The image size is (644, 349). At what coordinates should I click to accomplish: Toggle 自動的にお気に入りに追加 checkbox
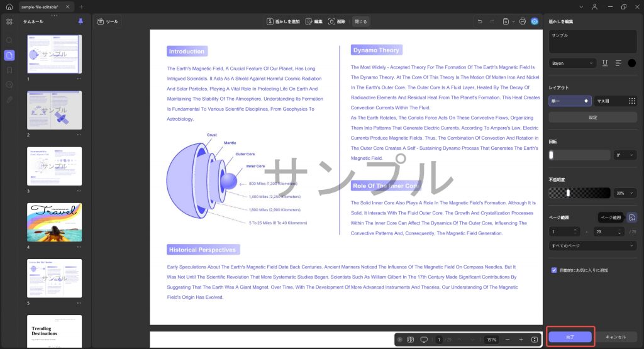click(x=554, y=270)
